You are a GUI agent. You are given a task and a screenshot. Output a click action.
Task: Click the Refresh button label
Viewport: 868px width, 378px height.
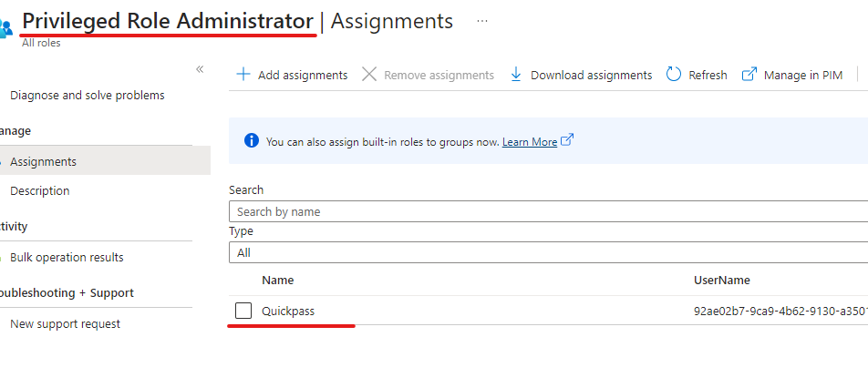tap(708, 75)
